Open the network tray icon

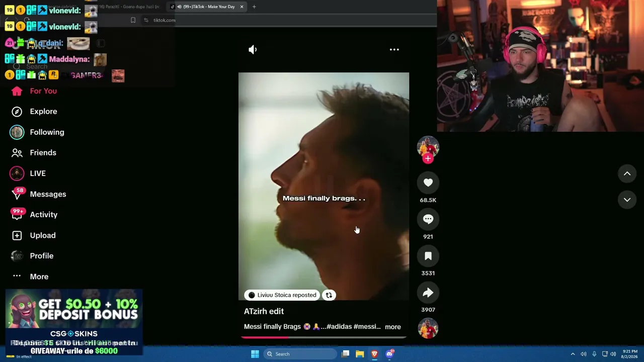pyautogui.click(x=605, y=354)
